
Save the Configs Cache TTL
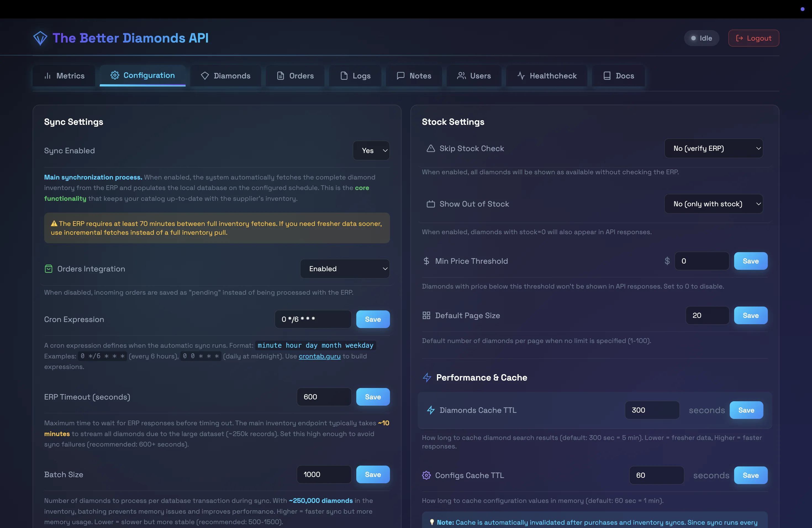(751, 475)
